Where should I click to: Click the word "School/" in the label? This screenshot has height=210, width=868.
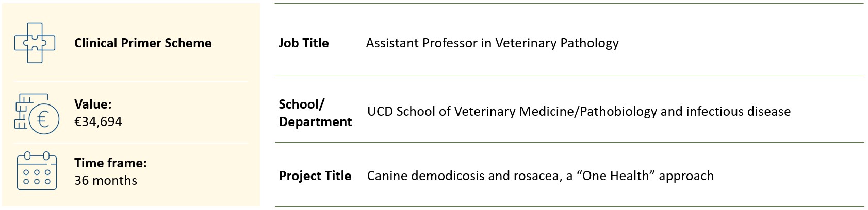coord(301,104)
